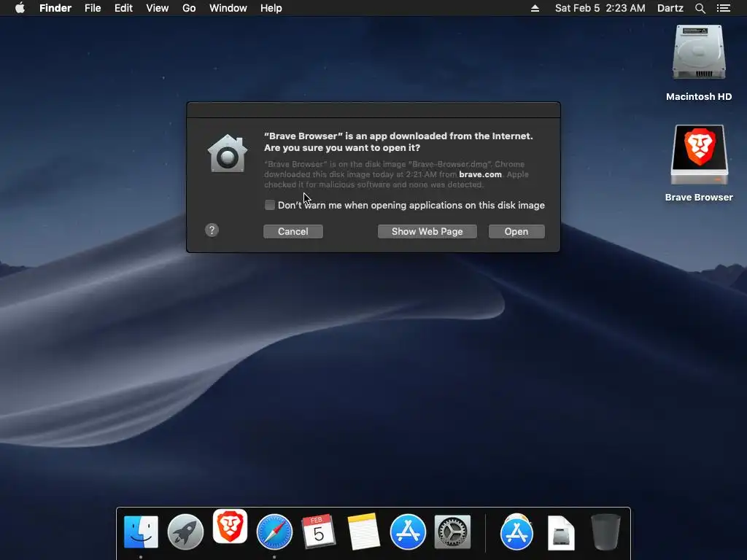This screenshot has height=560, width=747.
Task: Open App Store download stack in Dock
Action: (517, 532)
